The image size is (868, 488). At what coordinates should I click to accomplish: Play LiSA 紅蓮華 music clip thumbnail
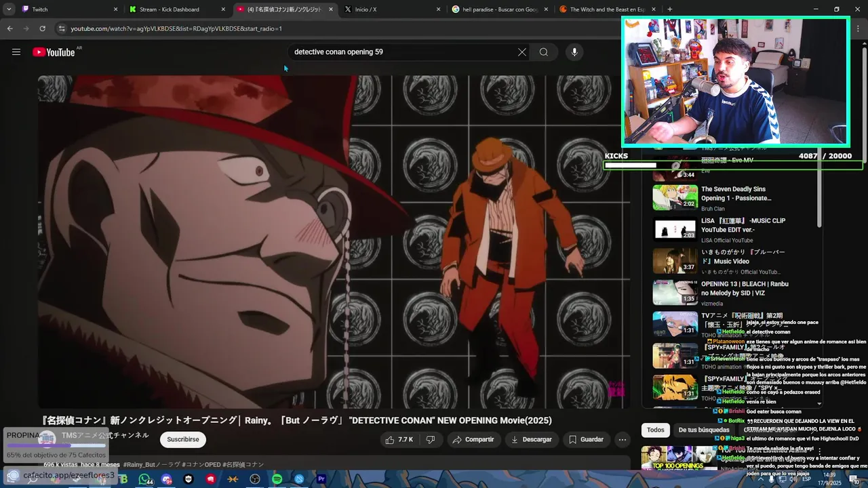[675, 229]
